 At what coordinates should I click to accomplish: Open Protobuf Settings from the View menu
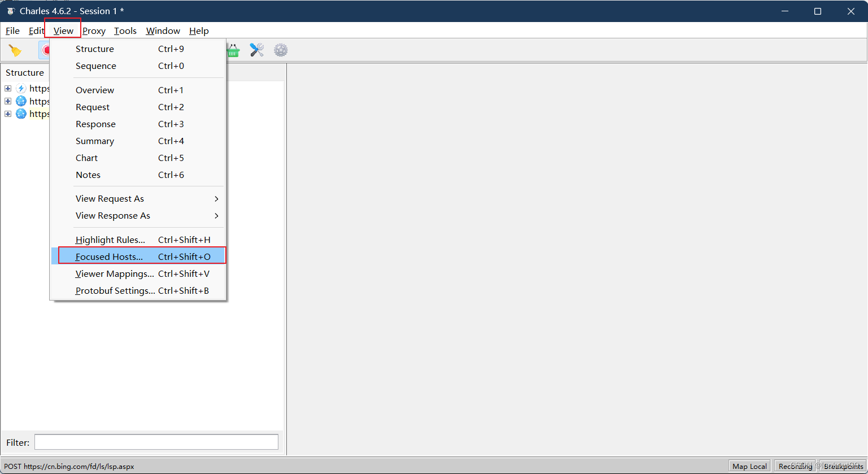click(138, 291)
